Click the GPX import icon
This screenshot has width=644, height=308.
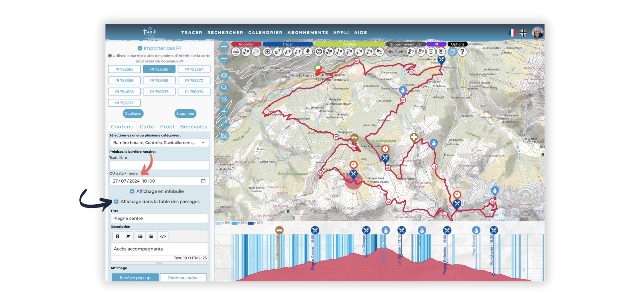pyautogui.click(x=236, y=52)
